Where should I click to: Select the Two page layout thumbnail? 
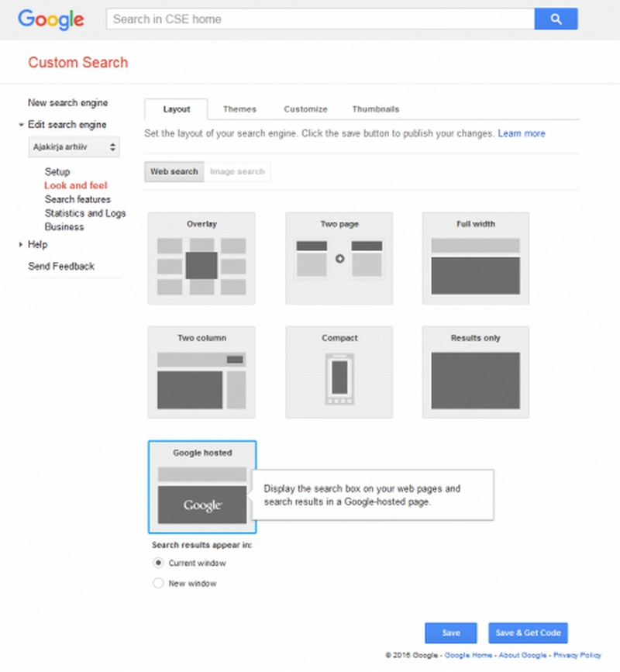pos(339,258)
